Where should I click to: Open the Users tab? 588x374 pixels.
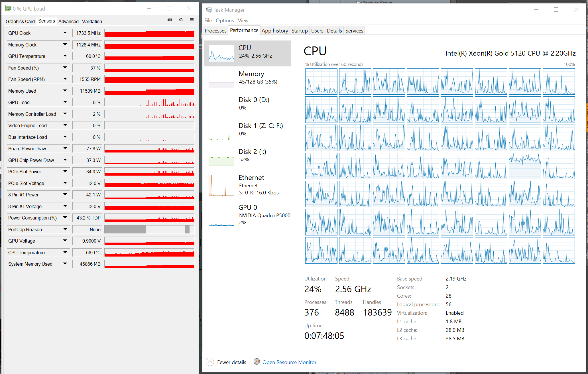click(x=317, y=31)
